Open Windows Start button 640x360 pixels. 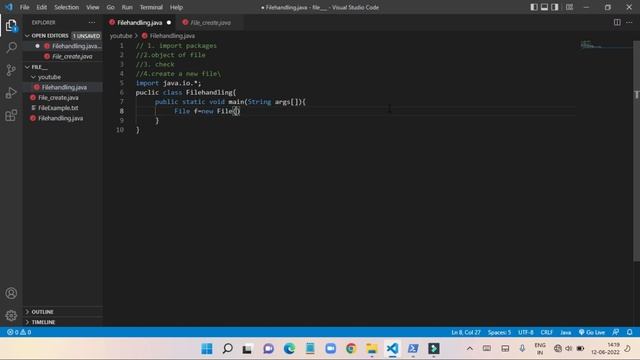point(207,349)
